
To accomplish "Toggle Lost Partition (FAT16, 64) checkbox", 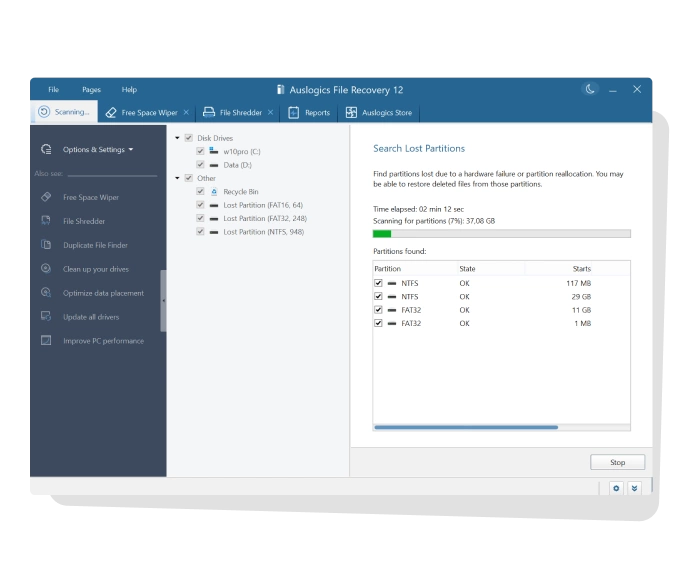I will (x=200, y=205).
